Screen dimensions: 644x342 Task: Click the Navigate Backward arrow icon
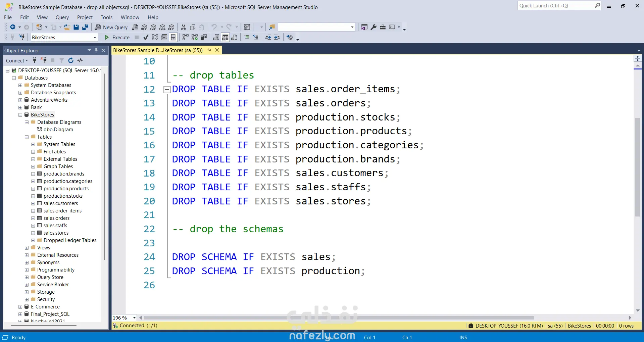(x=13, y=27)
